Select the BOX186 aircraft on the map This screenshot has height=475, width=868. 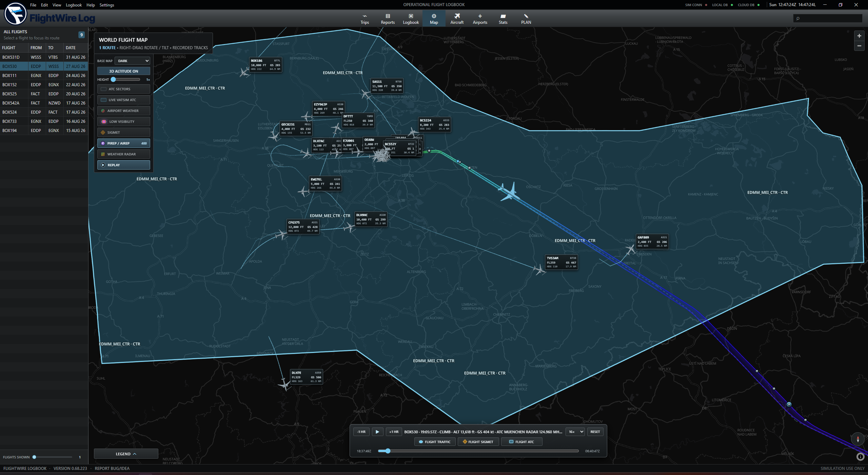click(244, 72)
